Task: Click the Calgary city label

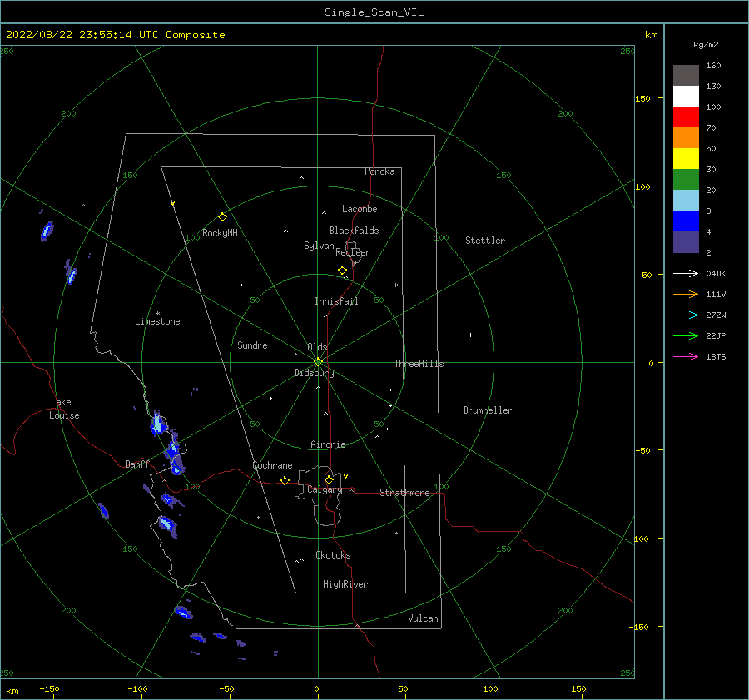Action: pyautogui.click(x=325, y=489)
